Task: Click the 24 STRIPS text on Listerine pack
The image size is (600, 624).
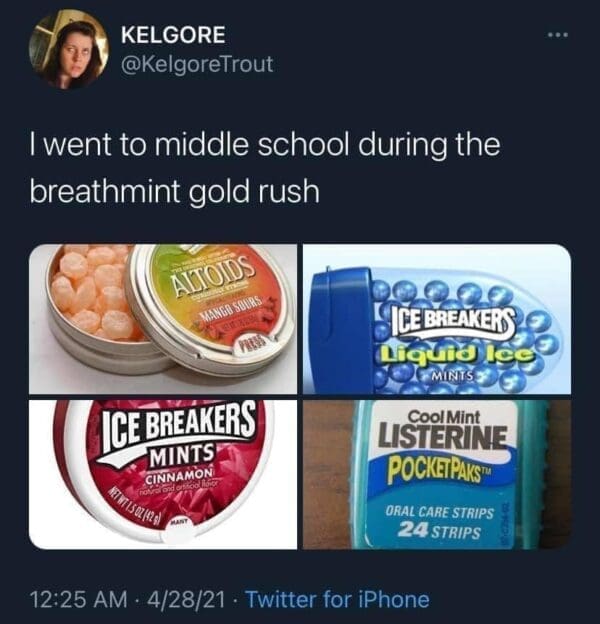Action: click(x=440, y=530)
